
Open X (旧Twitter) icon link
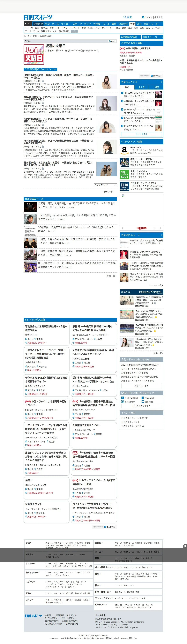(122, 398)
